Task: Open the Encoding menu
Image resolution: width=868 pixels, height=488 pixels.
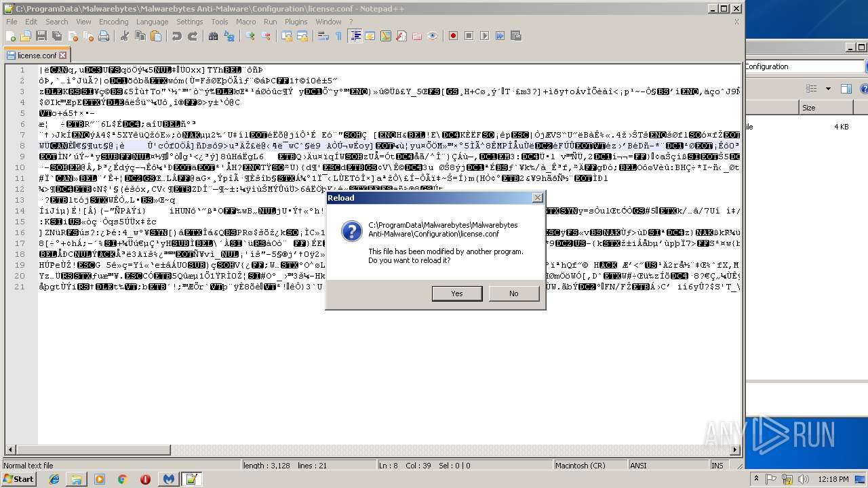Action: [113, 22]
